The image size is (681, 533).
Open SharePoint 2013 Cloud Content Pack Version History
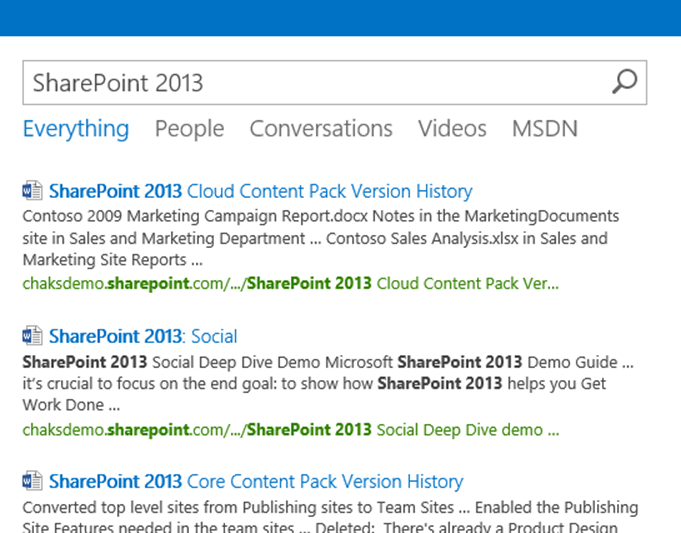pyautogui.click(x=260, y=191)
